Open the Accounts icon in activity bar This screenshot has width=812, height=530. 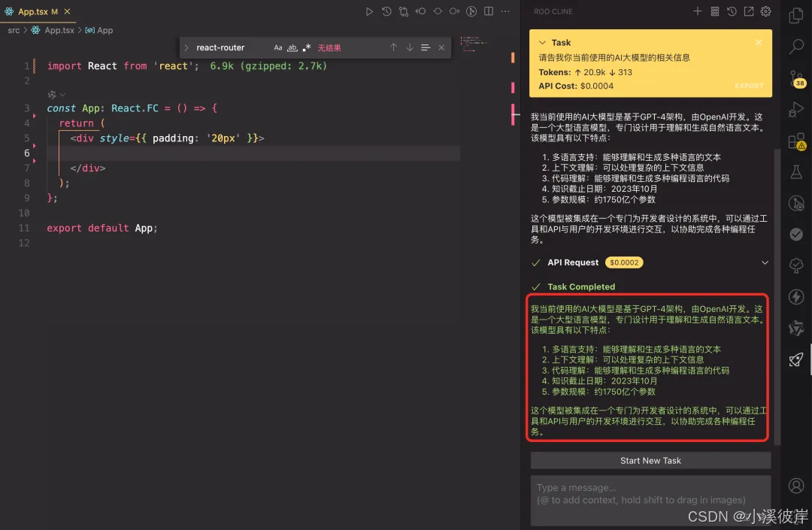point(796,486)
